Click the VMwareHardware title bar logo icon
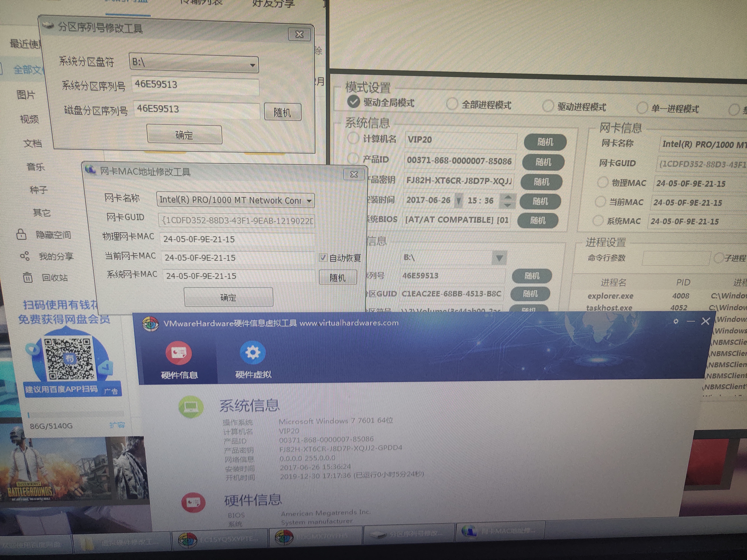 [150, 324]
